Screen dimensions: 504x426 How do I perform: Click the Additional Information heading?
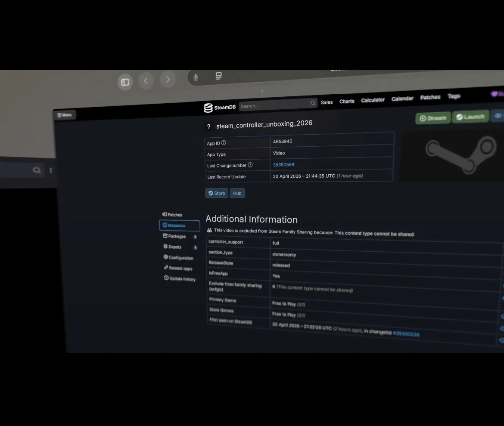pyautogui.click(x=252, y=219)
